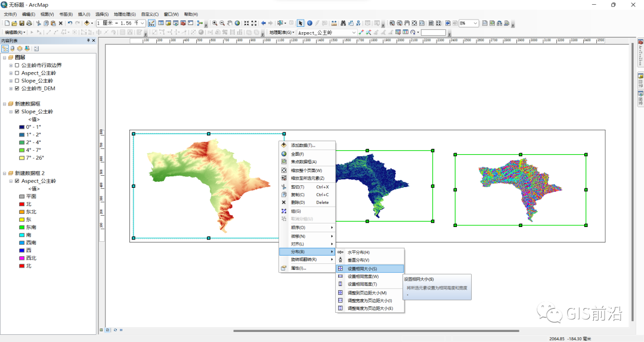Click the Aspect map data frame
This screenshot has width=644, height=342.
click(521, 189)
